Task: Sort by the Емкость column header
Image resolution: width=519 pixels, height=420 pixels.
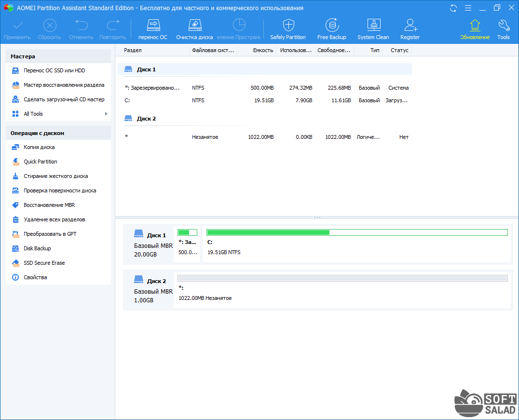Action: point(263,50)
